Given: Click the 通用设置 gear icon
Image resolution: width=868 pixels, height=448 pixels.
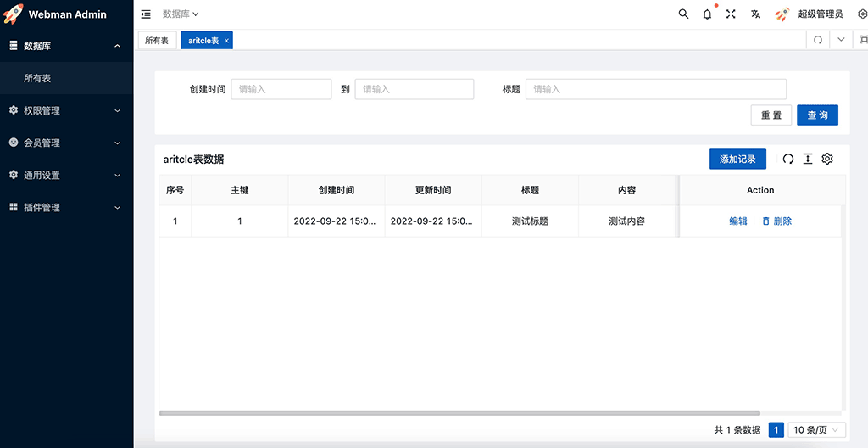Looking at the screenshot, I should (x=14, y=175).
